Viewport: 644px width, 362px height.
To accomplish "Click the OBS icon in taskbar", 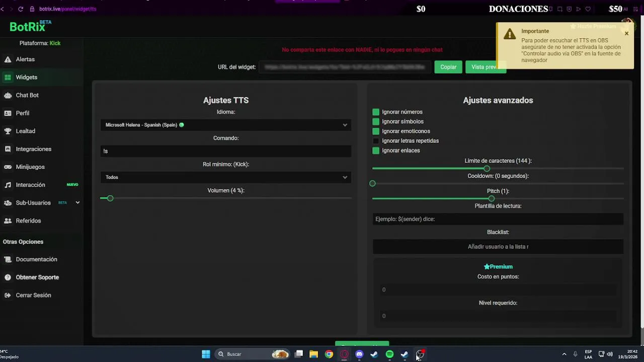I will tap(420, 354).
